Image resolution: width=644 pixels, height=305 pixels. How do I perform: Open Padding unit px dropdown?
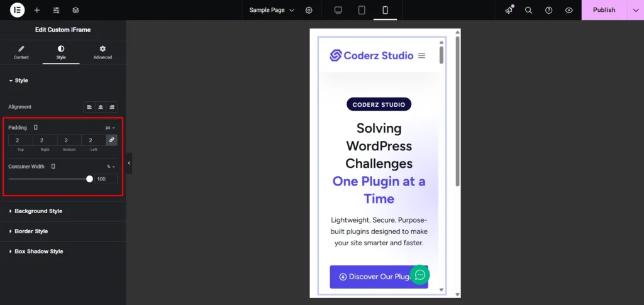[110, 128]
